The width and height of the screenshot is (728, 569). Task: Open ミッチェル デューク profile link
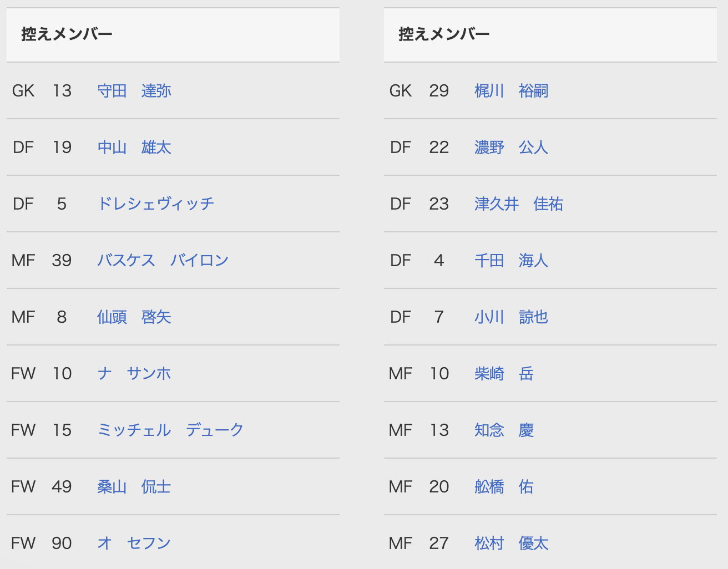coord(170,430)
